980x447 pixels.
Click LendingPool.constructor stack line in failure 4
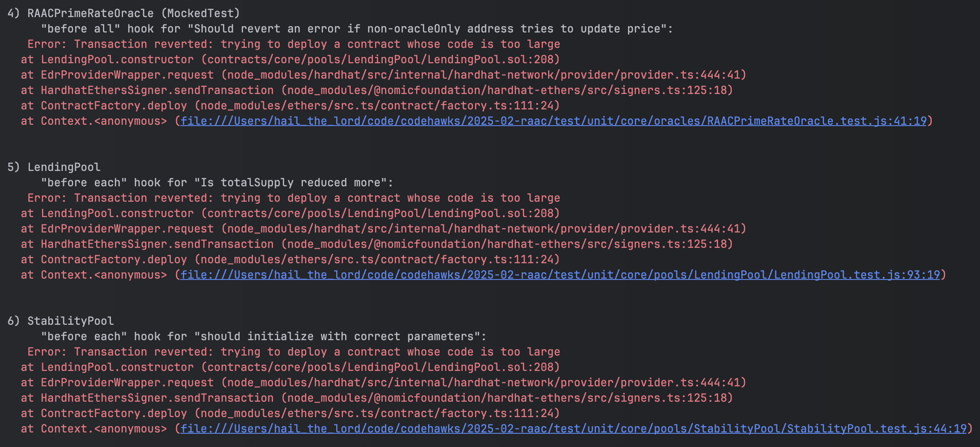pyautogui.click(x=290, y=60)
